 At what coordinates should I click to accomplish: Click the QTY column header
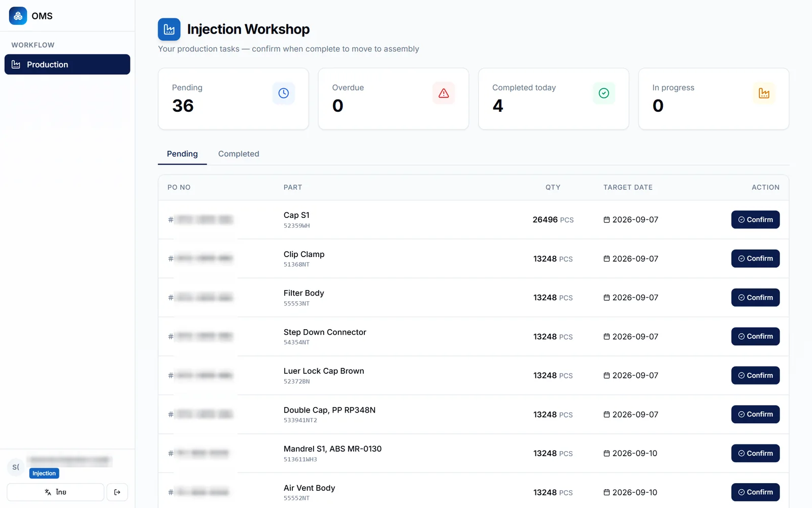(553, 187)
